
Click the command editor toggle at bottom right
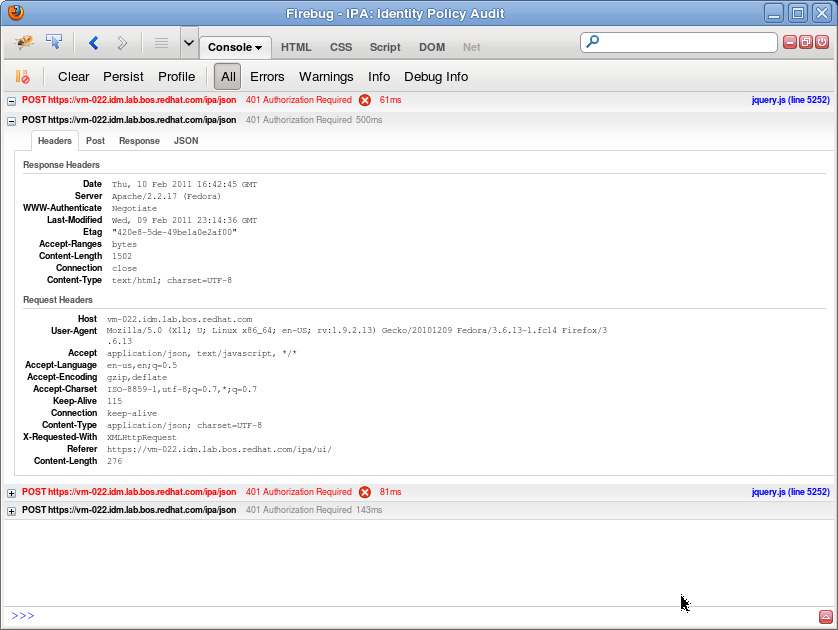[x=825, y=616]
